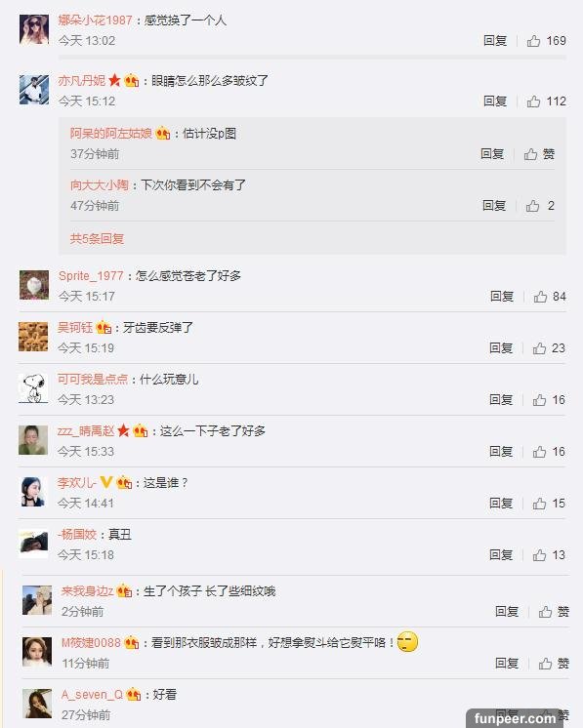Open A_seven_Q username link
The width and height of the screenshot is (583, 728).
pos(92,695)
